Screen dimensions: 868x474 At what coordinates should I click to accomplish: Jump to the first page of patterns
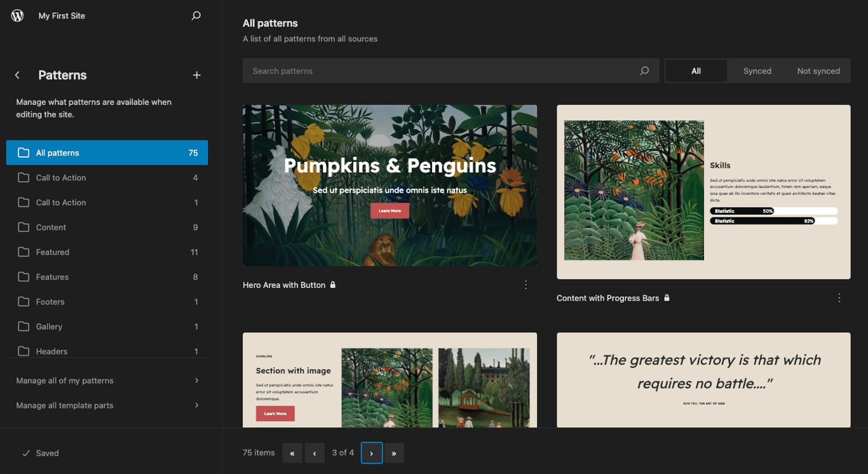(292, 453)
